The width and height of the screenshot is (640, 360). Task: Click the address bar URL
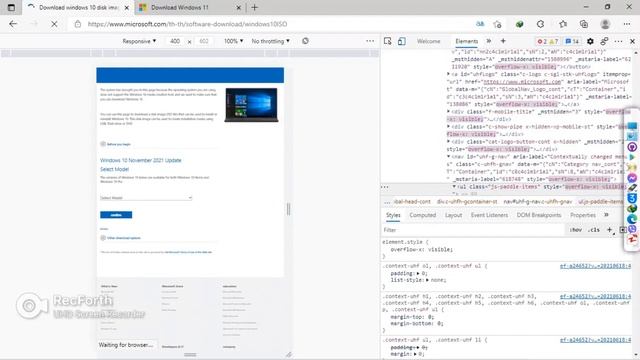[x=187, y=24]
